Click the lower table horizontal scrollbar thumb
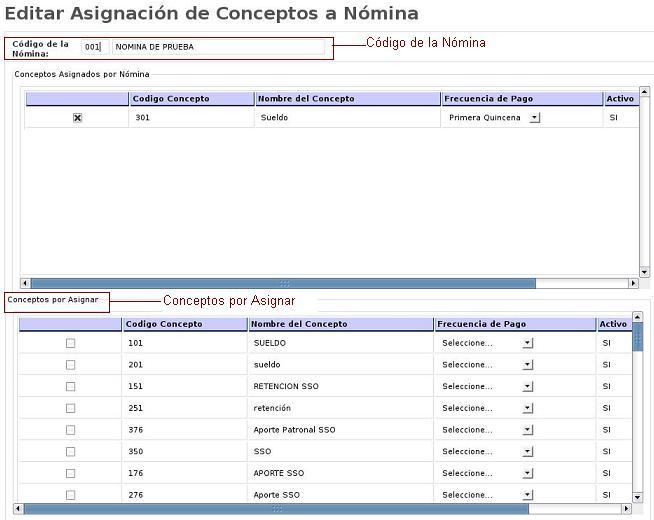This screenshot has height=520, width=654. (280, 509)
